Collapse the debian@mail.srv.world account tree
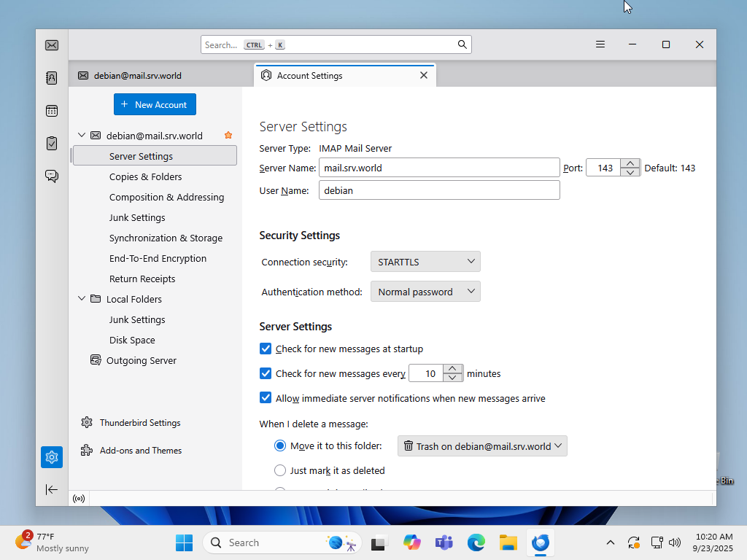The width and height of the screenshot is (747, 560). click(x=82, y=135)
